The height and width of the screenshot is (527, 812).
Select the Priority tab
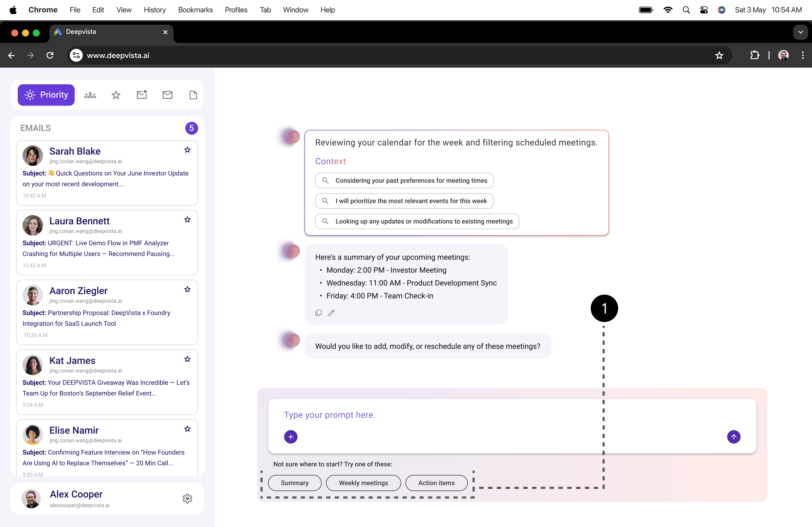(x=46, y=95)
